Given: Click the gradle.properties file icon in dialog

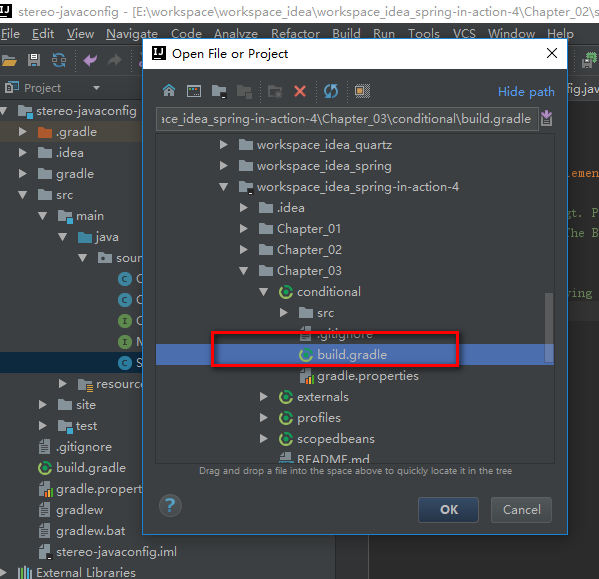Looking at the screenshot, I should click(307, 376).
